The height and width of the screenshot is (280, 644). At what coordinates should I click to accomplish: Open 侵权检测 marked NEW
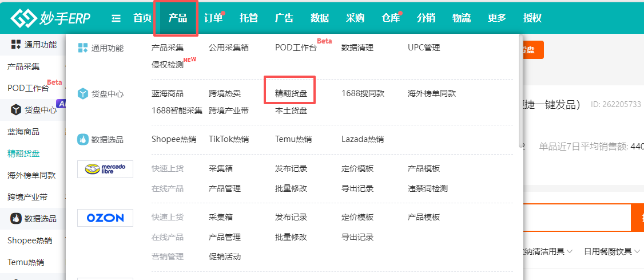pyautogui.click(x=168, y=65)
